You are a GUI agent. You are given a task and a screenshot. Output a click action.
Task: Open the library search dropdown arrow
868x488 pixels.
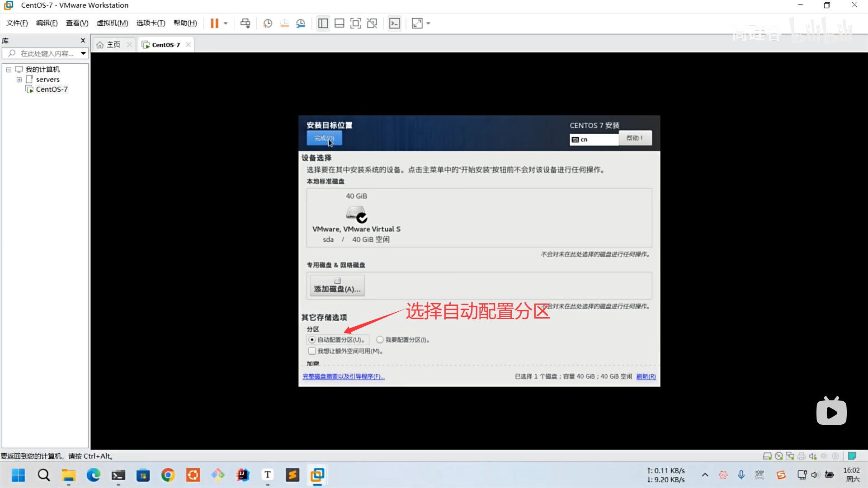(x=83, y=53)
